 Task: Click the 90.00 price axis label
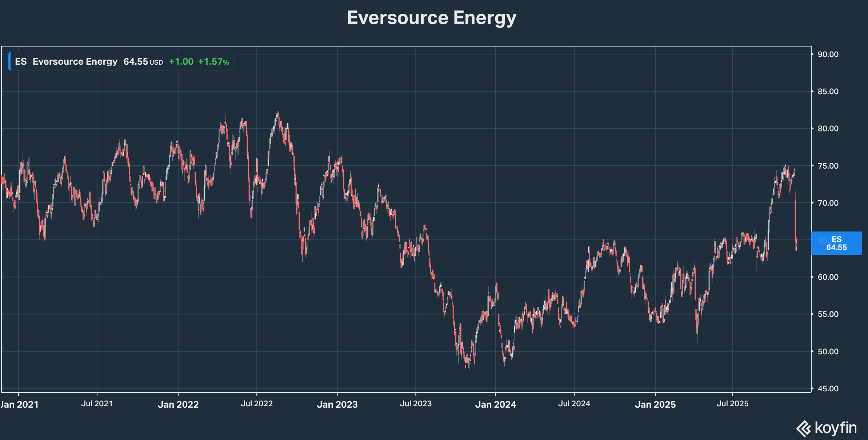(828, 55)
